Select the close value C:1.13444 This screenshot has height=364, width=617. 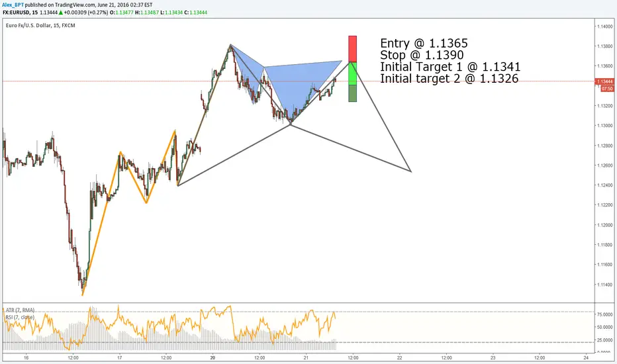click(195, 13)
